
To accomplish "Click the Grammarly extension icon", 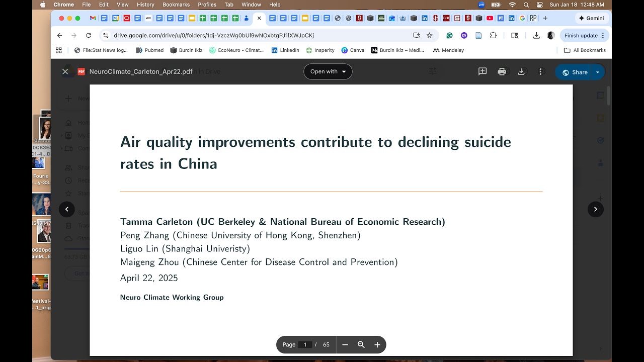I will [x=450, y=36].
